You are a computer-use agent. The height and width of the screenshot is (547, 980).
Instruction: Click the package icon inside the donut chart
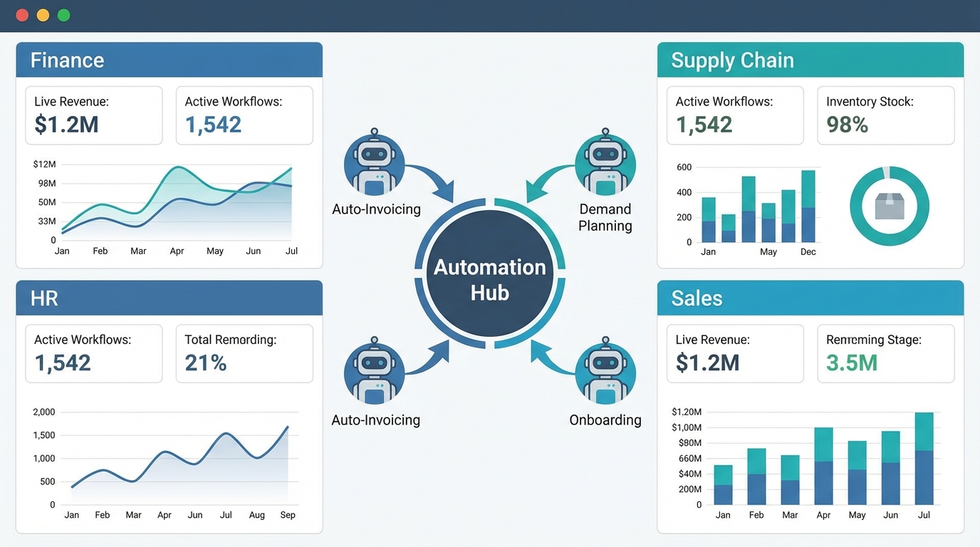click(889, 205)
